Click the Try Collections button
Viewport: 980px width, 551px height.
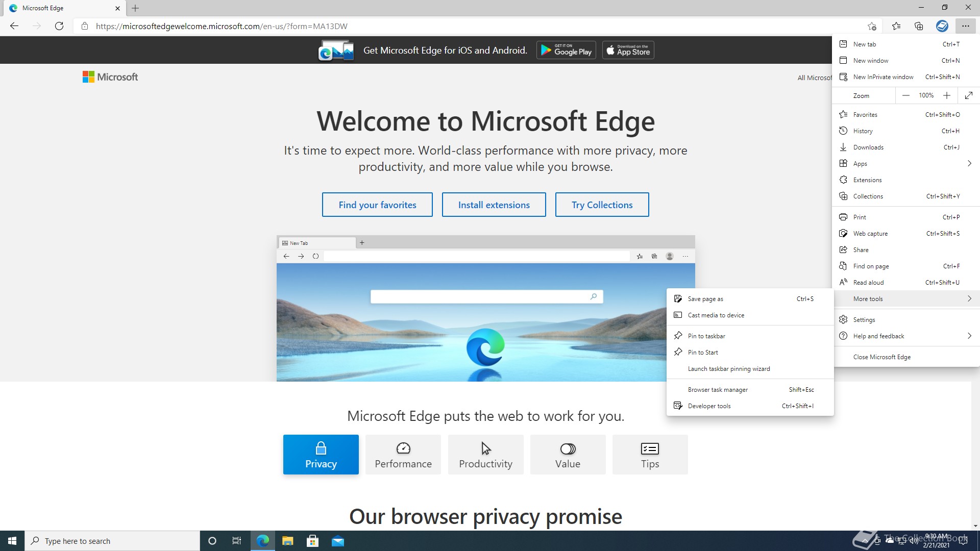tap(602, 205)
